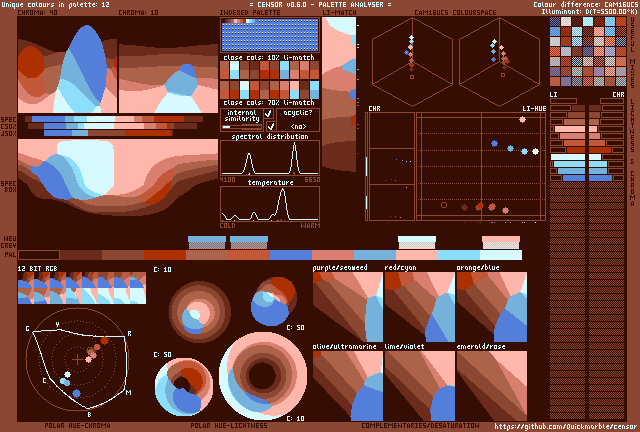Click the LI-HUE scatter plot
640x432 pixels.
click(481, 167)
